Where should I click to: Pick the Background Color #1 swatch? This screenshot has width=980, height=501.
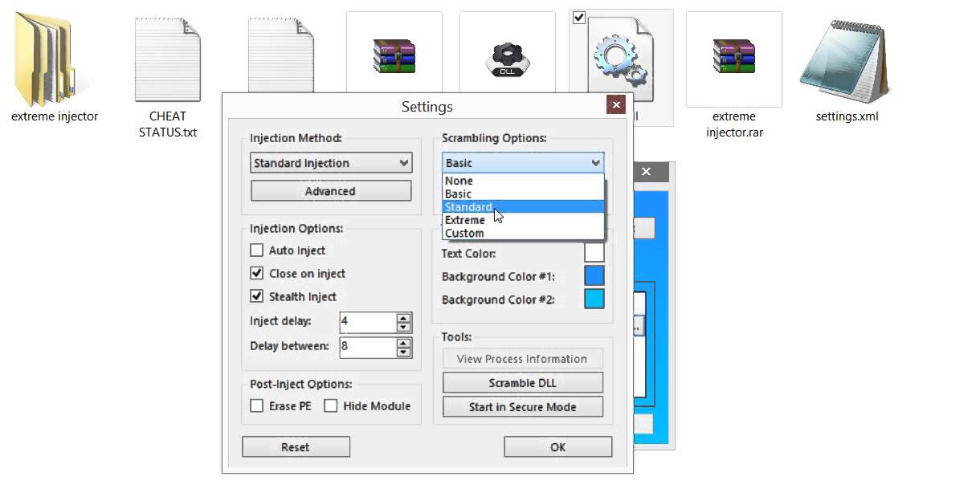click(x=594, y=276)
